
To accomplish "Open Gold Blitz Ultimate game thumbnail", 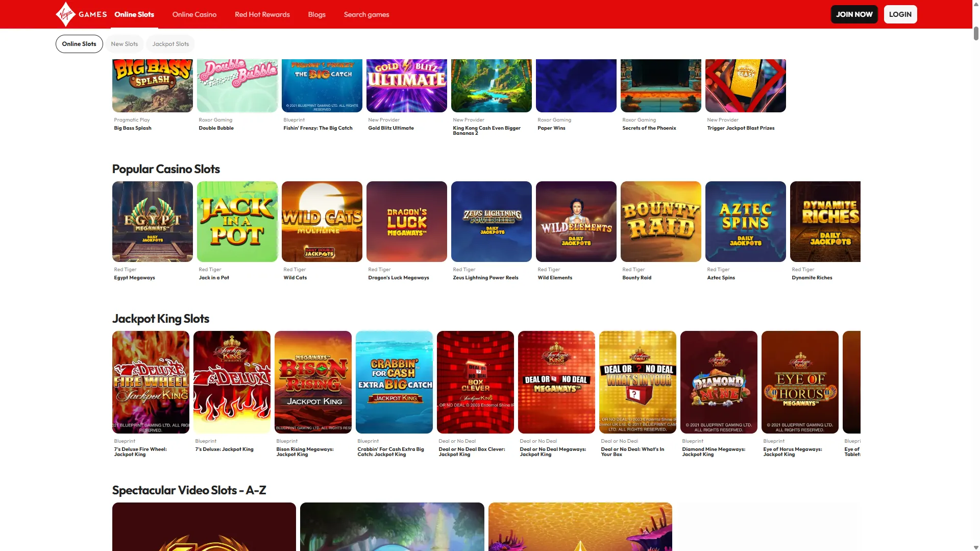I will click(x=407, y=86).
